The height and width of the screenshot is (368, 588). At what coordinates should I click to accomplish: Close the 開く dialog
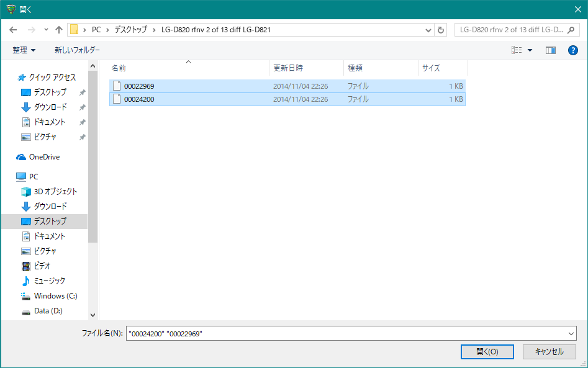pos(578,9)
